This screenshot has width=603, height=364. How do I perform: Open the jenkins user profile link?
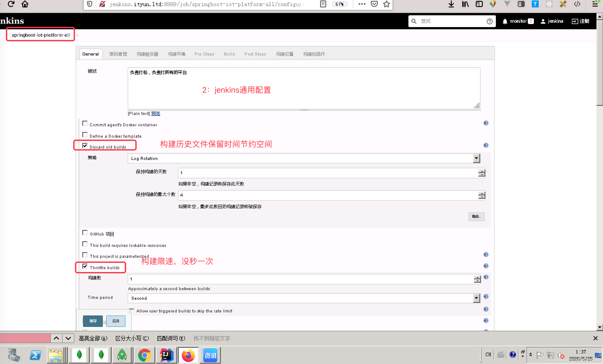click(x=552, y=21)
